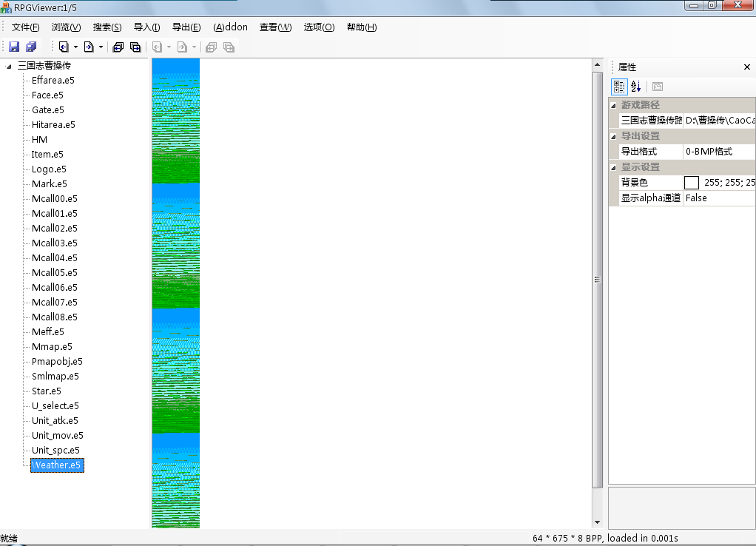
Task: Click the Save All icon in toolbar
Action: (x=31, y=47)
